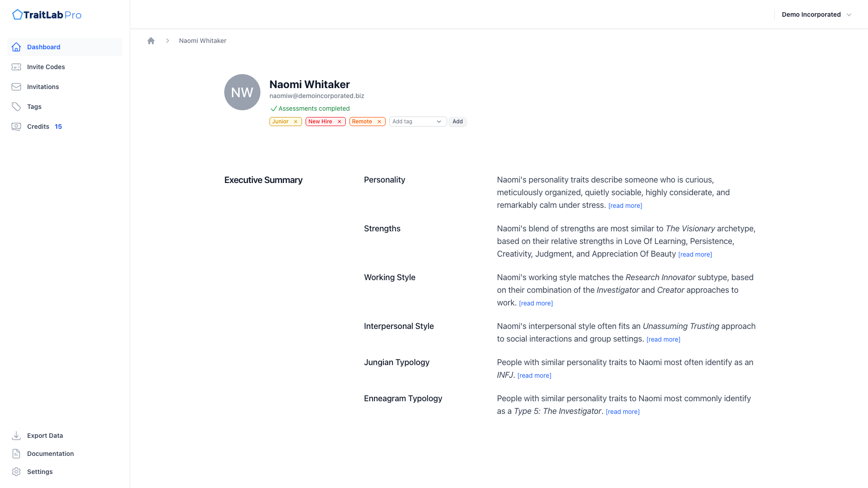The width and height of the screenshot is (868, 488).
Task: Click the home breadcrumb icon
Action: pos(151,41)
